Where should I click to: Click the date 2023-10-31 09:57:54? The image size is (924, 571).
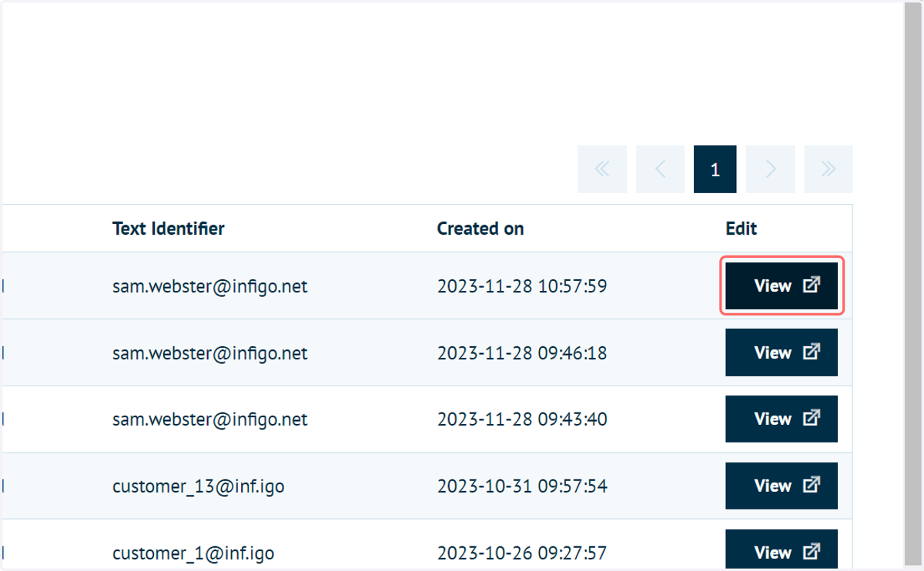522,486
